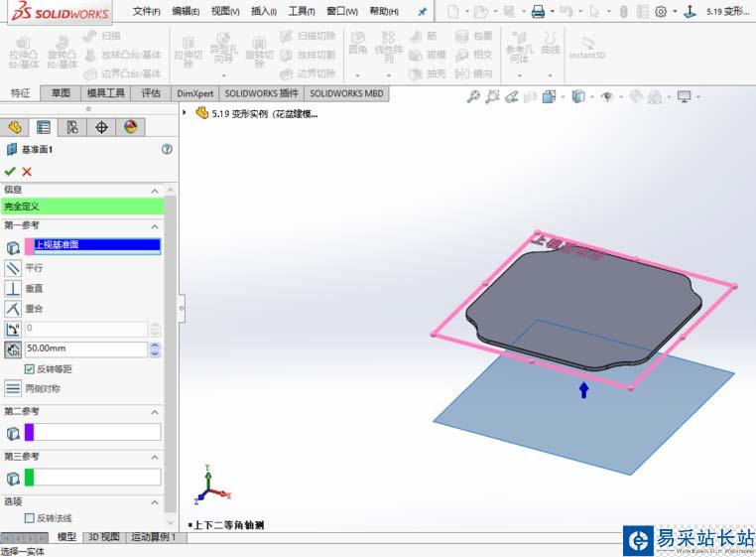Expand the 5.19 变形实例 flyout tree
This screenshot has height=557, width=756.
click(x=185, y=112)
